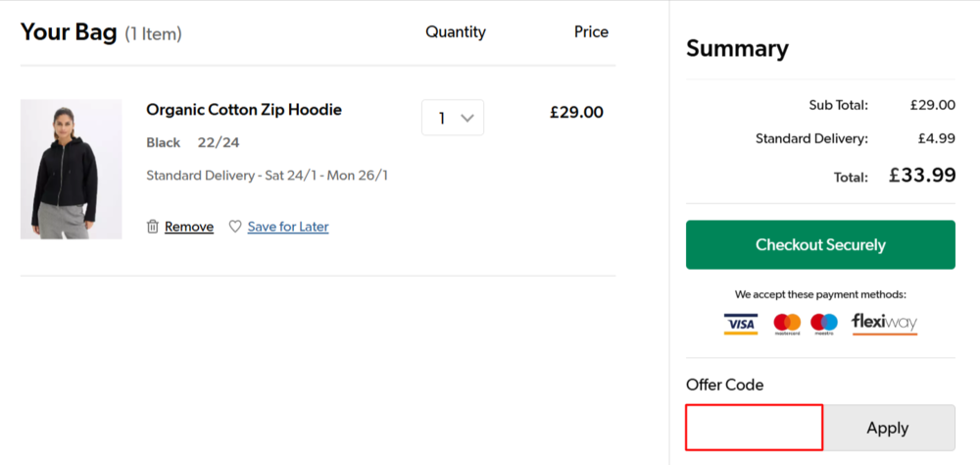
Task: Open the quantity dropdown
Action: pyautogui.click(x=452, y=118)
